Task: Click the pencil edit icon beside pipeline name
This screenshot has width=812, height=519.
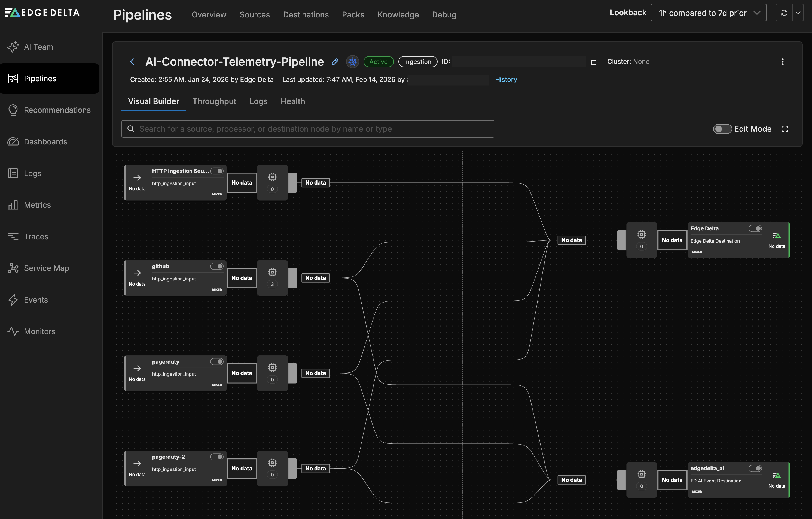Action: (x=335, y=61)
